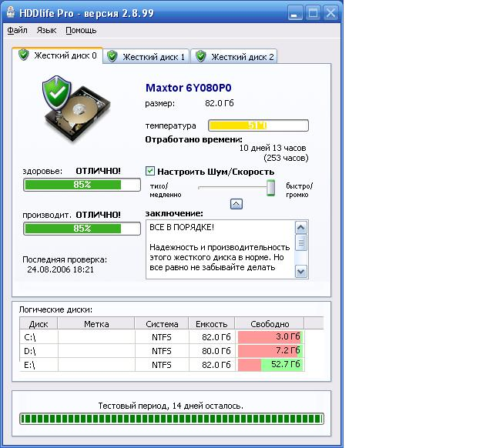Switch to Жесткий диск 2 tab

[x=234, y=57]
